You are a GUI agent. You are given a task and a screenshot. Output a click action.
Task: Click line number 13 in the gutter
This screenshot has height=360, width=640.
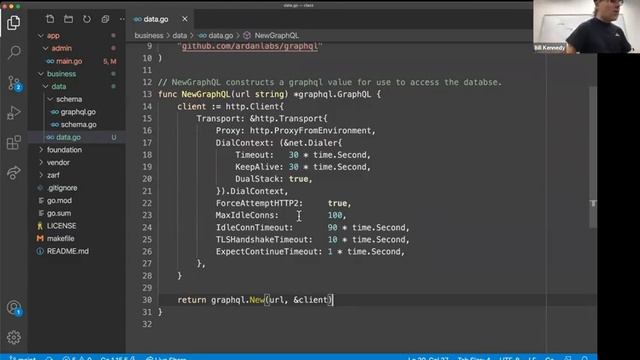click(x=147, y=94)
